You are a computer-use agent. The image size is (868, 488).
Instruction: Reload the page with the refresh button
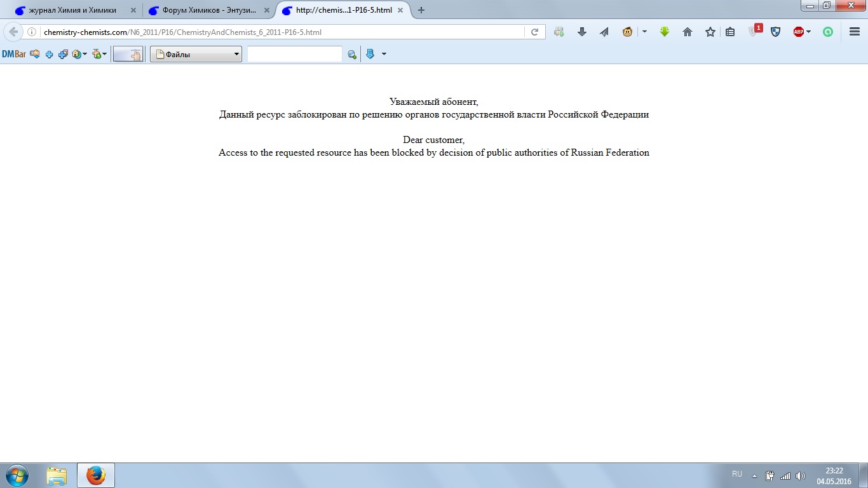pyautogui.click(x=534, y=32)
